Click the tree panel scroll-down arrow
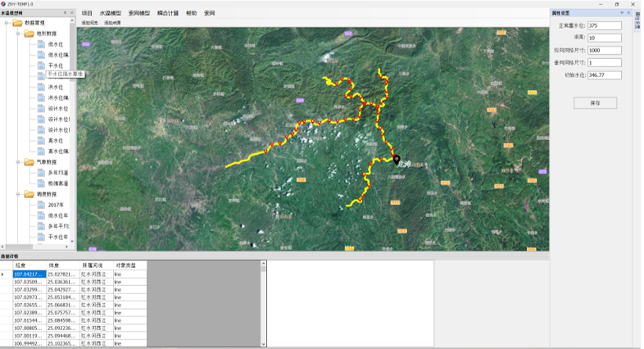 coord(72,241)
